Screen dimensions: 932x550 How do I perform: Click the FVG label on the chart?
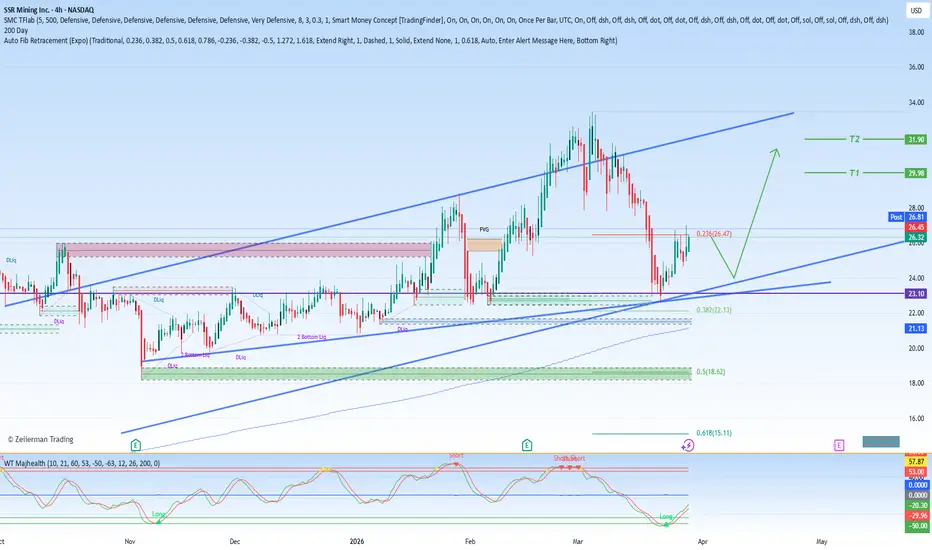484,230
